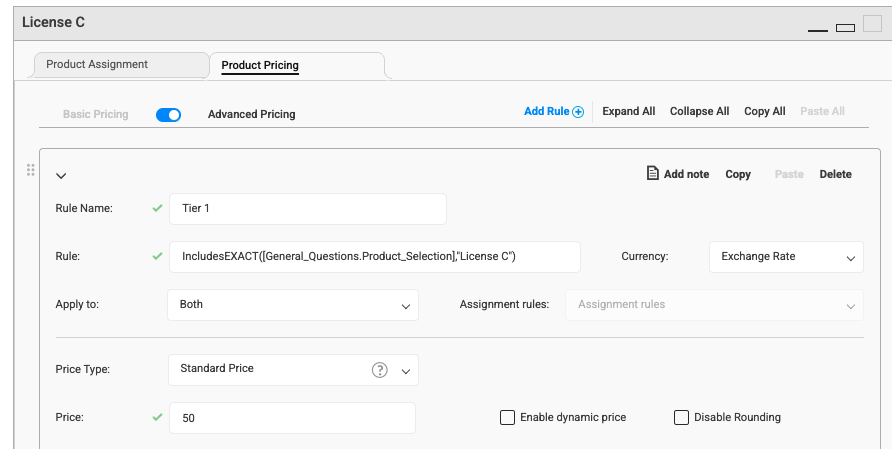The height and width of the screenshot is (449, 892).
Task: Click the Add Rule link
Action: [x=547, y=112]
